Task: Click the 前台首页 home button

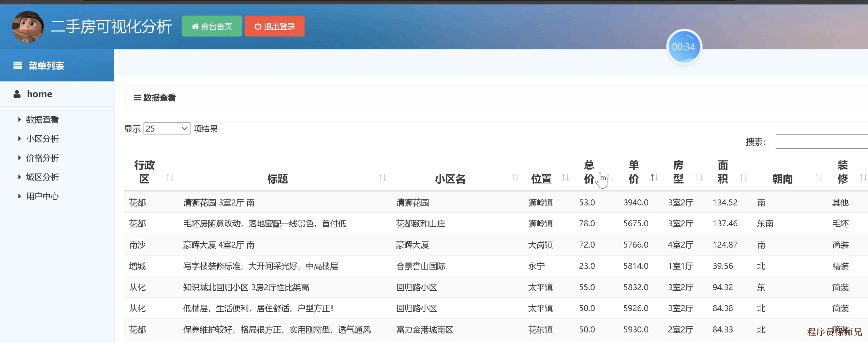Action: (212, 26)
